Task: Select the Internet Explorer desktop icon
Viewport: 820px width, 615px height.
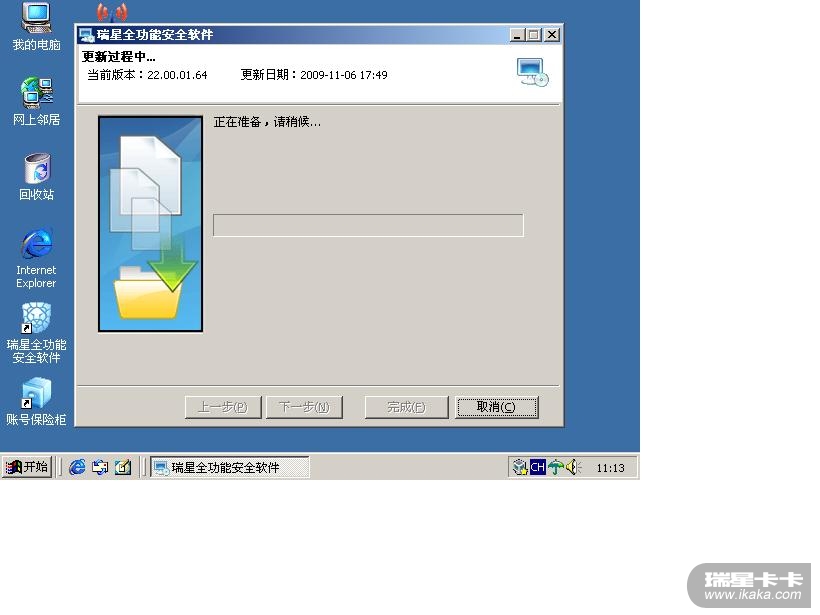Action: click(x=36, y=258)
